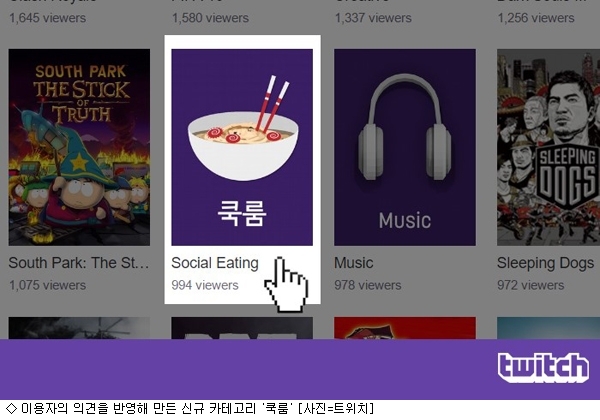600x420 pixels.
Task: Click the 'Social Eating' title link
Action: coord(215,263)
